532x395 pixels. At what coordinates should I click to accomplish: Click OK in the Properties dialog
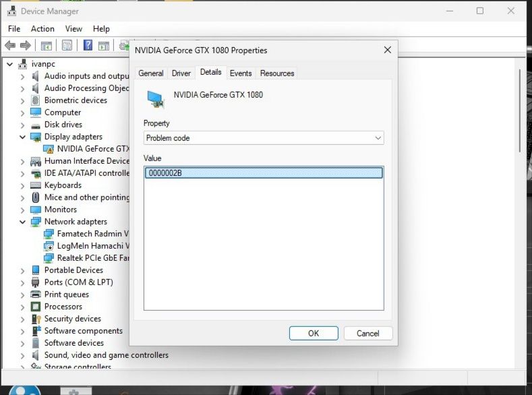pos(314,333)
